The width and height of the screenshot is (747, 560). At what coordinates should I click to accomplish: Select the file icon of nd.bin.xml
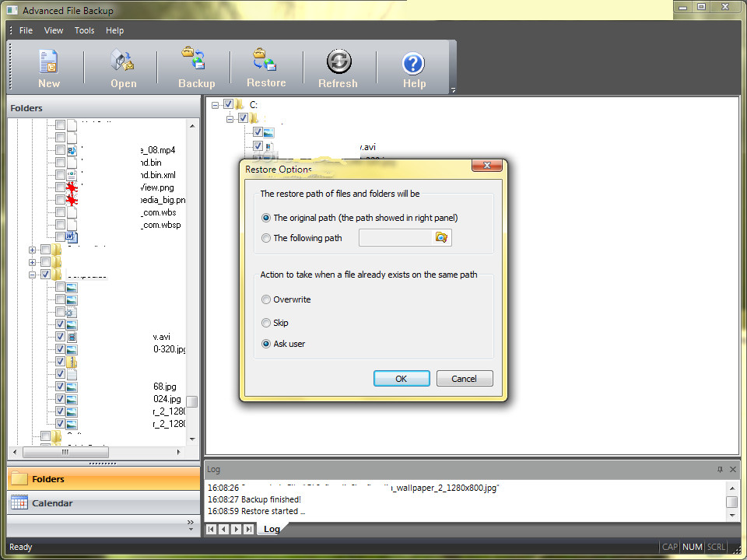[72, 175]
